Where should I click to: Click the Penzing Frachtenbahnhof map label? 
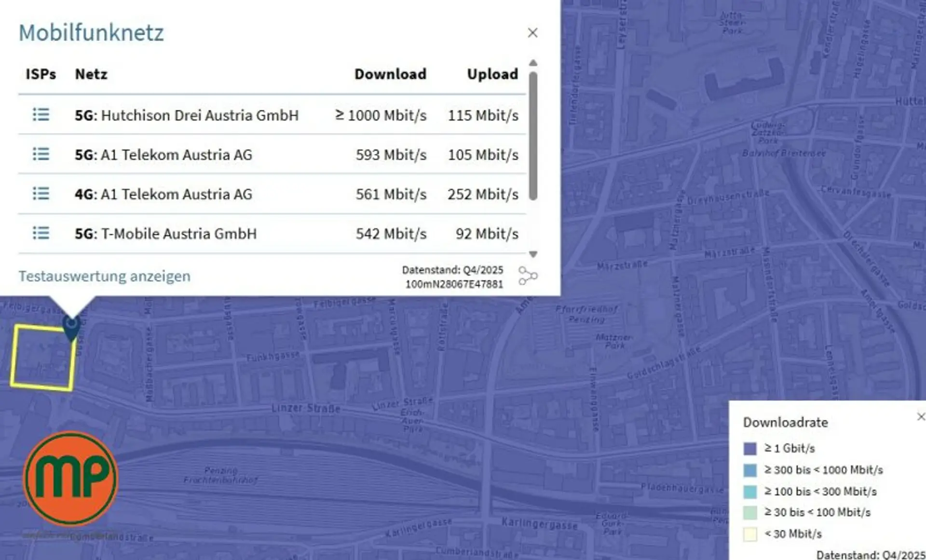(x=220, y=475)
